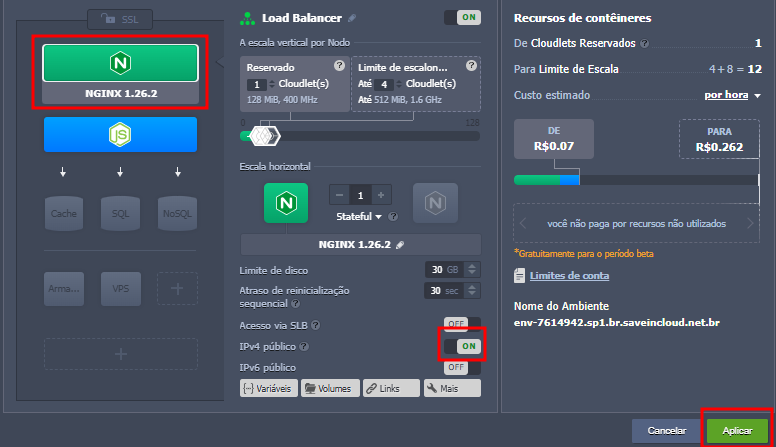Viewport: 776px width, 447px height.
Task: Click the disk limit 30 GB field
Action: (x=444, y=270)
